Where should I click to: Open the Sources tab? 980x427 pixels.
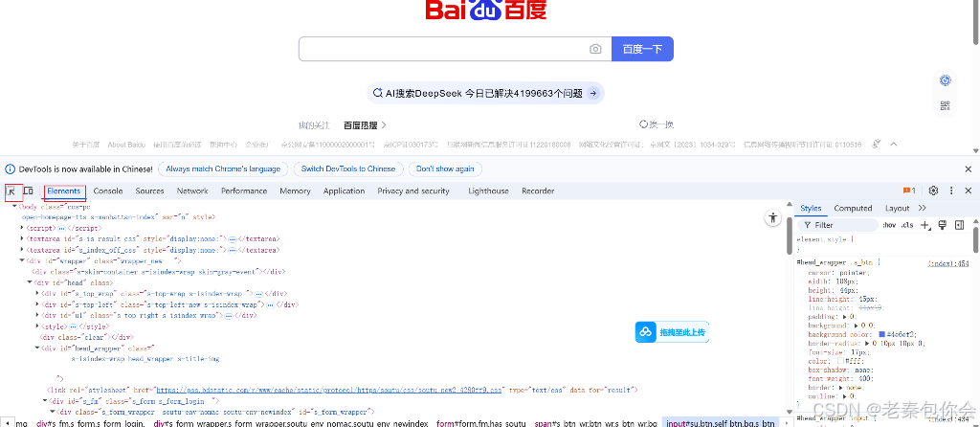click(150, 191)
